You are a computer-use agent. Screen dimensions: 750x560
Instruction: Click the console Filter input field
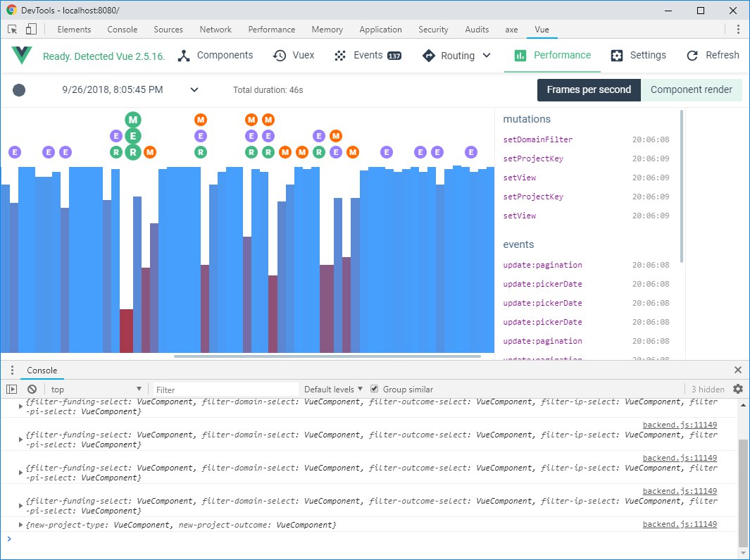(225, 390)
